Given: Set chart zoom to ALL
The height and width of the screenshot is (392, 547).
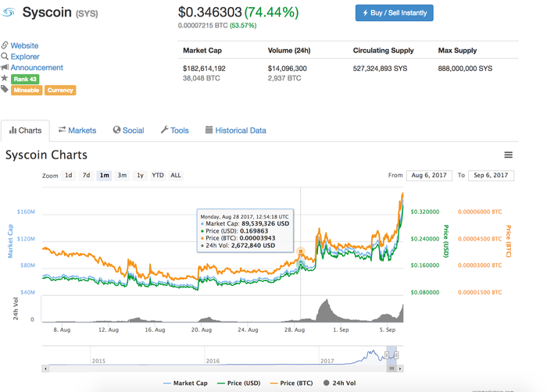Looking at the screenshot, I should 176,175.
